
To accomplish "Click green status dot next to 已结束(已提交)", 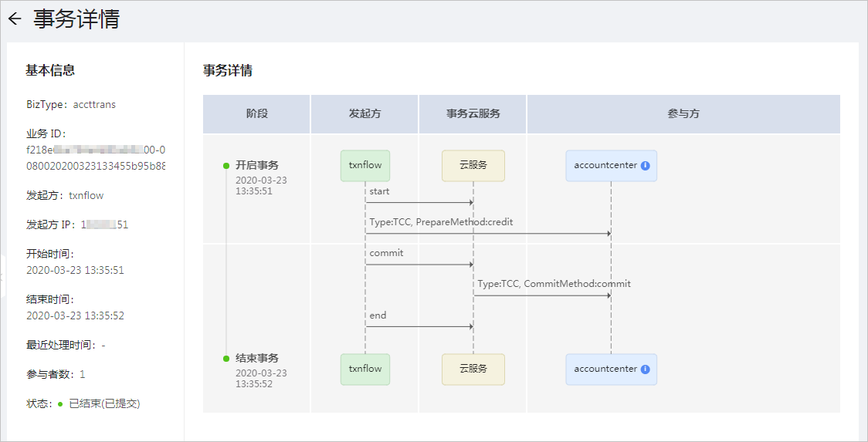I will 60,404.
